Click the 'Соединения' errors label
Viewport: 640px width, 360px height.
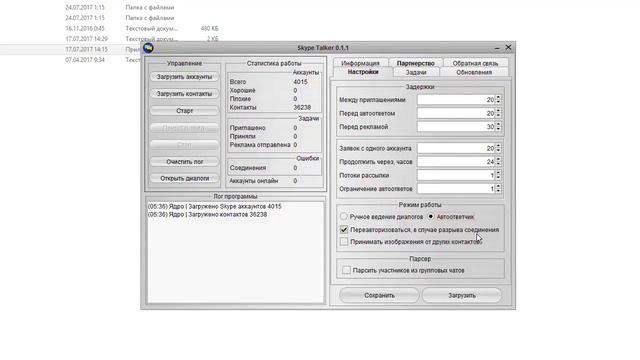pyautogui.click(x=248, y=168)
